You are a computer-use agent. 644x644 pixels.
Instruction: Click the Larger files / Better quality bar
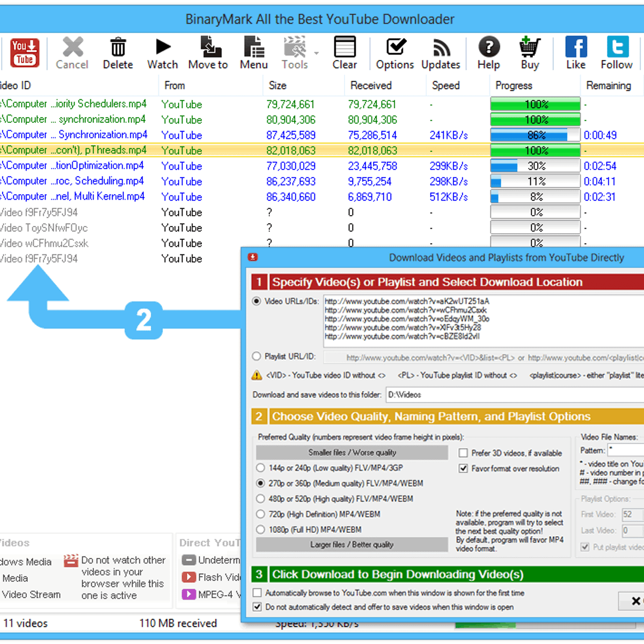[x=352, y=544]
